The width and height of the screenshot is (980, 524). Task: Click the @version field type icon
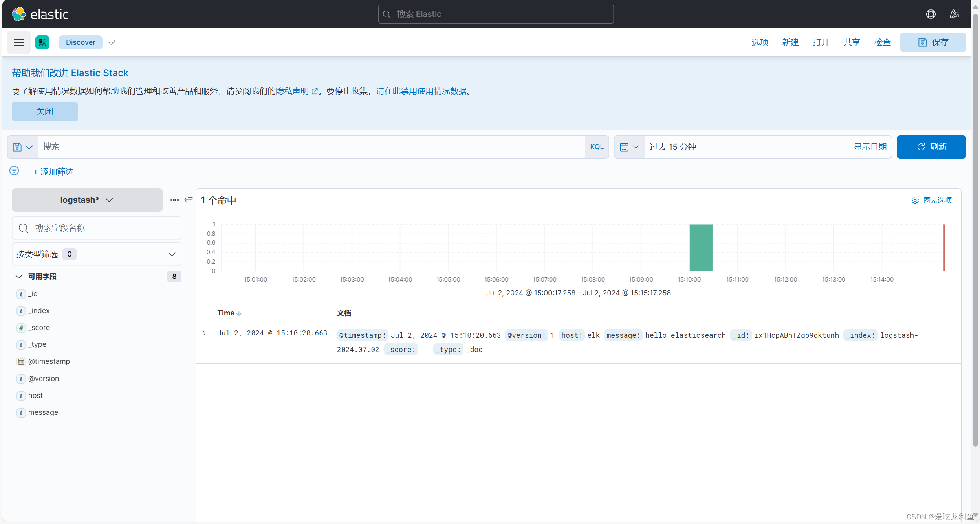21,379
